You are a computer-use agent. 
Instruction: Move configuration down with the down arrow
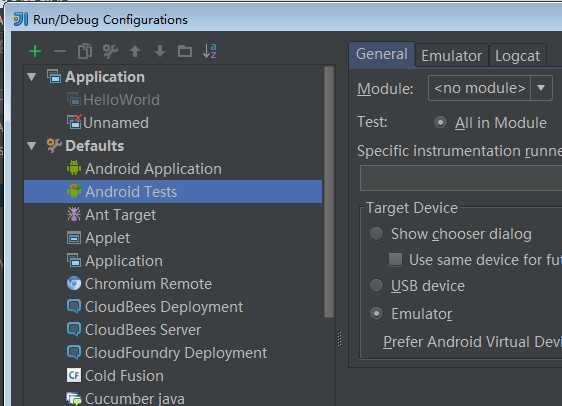[160, 51]
